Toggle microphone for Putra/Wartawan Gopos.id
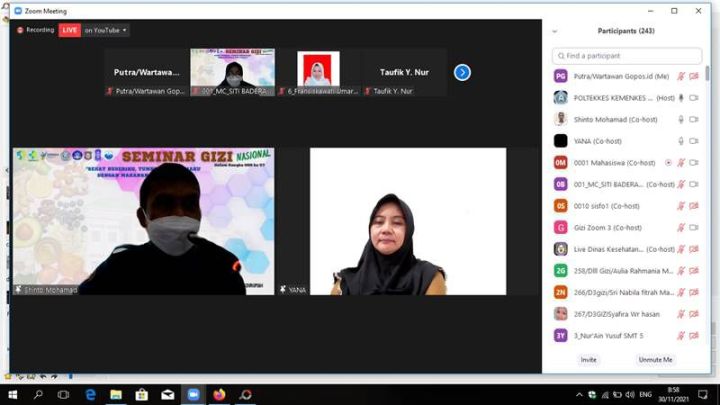The width and height of the screenshot is (720, 405). 681,76
